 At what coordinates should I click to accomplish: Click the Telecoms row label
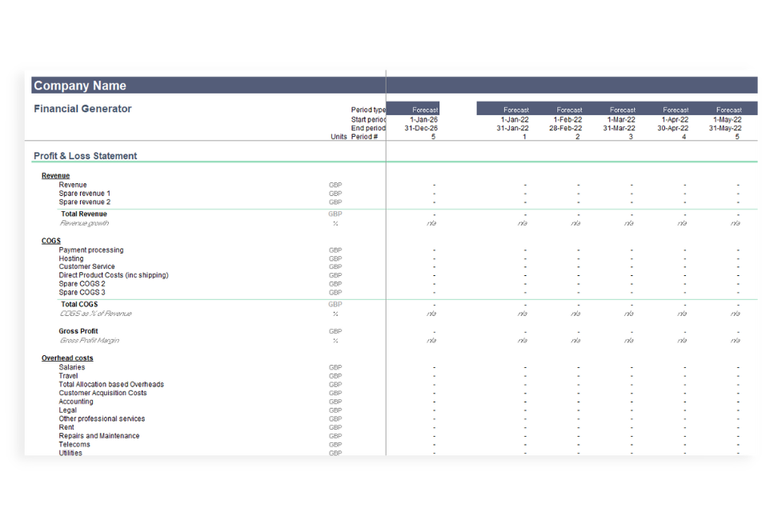[x=74, y=445]
